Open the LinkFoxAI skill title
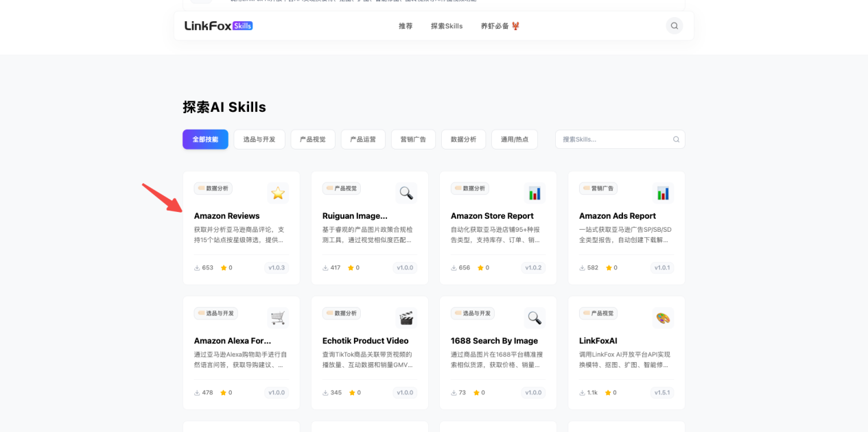 click(598, 341)
